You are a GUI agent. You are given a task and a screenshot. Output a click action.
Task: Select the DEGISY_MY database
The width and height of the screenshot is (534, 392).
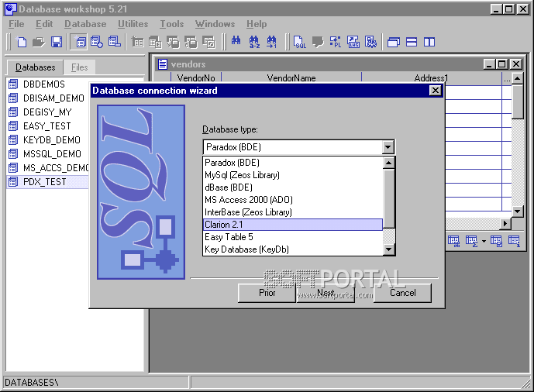pos(47,112)
